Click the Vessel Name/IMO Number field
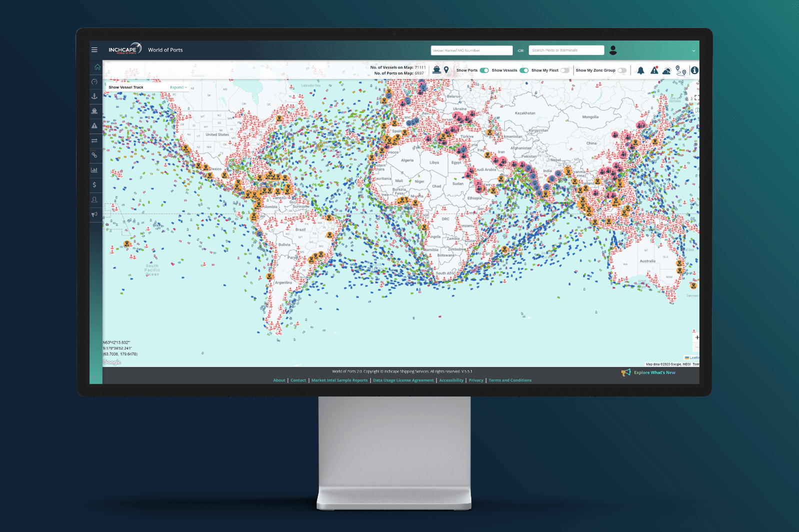Viewport: 799px width, 532px height. (471, 50)
